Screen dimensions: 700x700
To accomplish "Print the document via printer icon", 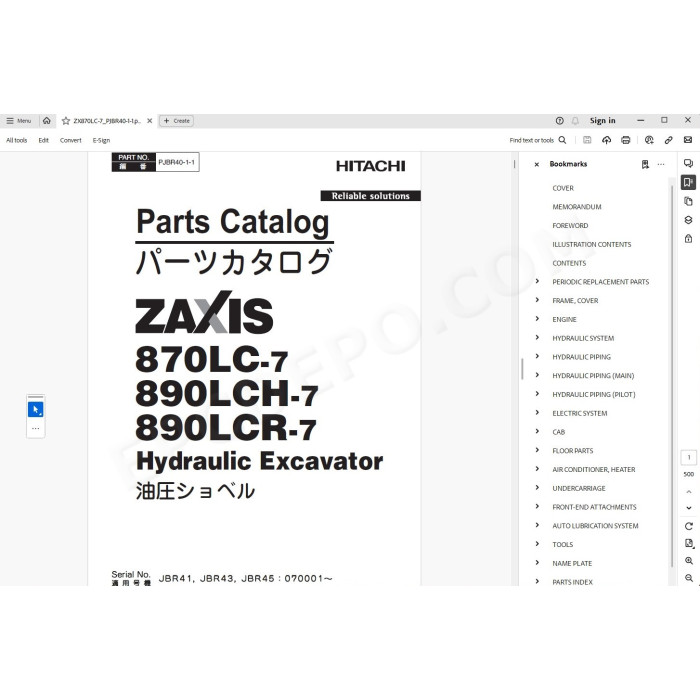I will 625,140.
